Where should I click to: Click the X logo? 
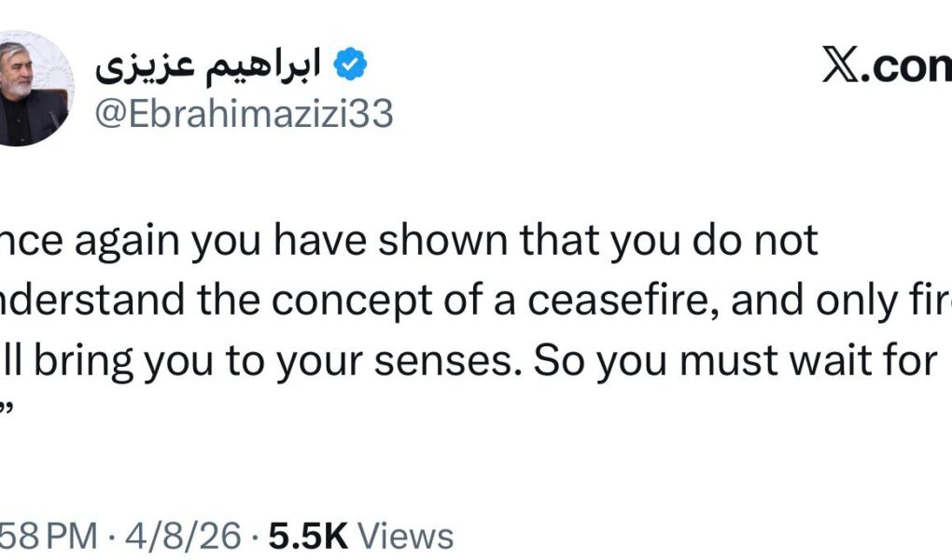[847, 64]
